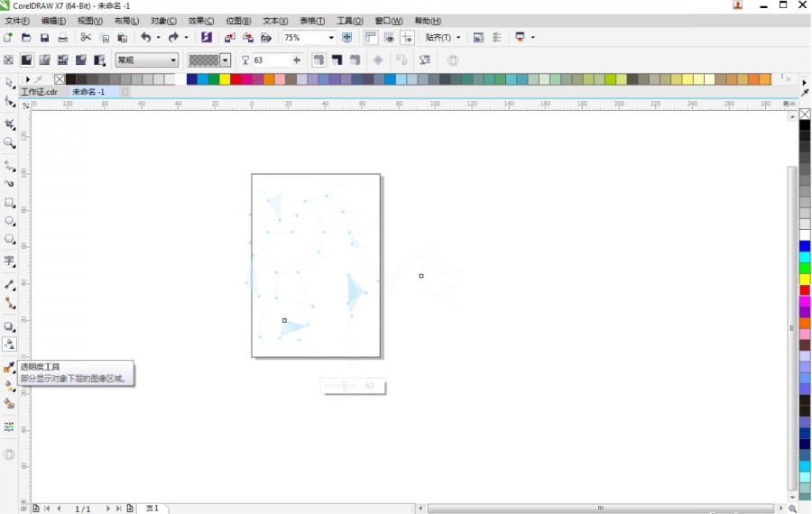Pick the red swatch in right palette

805,289
